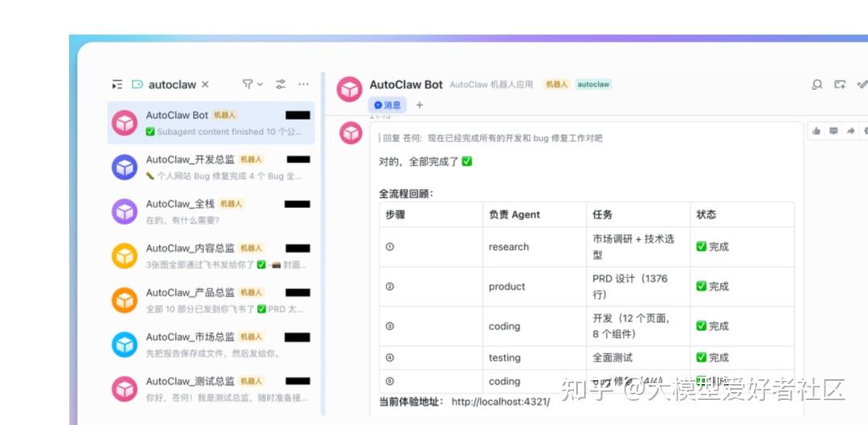The height and width of the screenshot is (425, 868).
Task: Click the autoclaw tag in chat header
Action: coord(593,84)
